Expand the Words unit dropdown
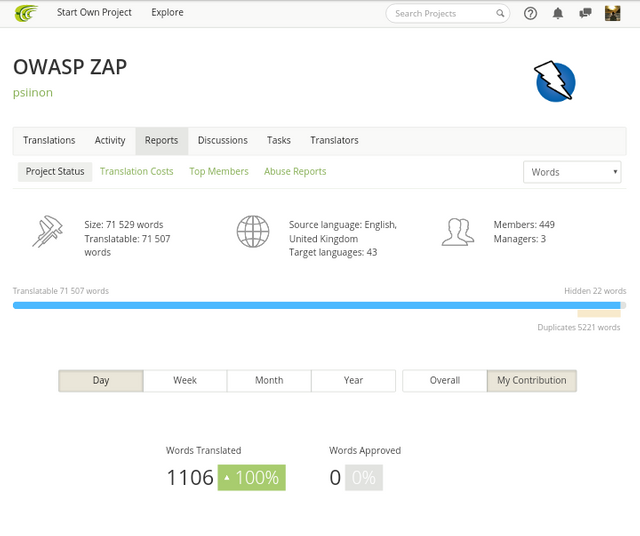Screen dimensions: 640x536 tap(572, 172)
